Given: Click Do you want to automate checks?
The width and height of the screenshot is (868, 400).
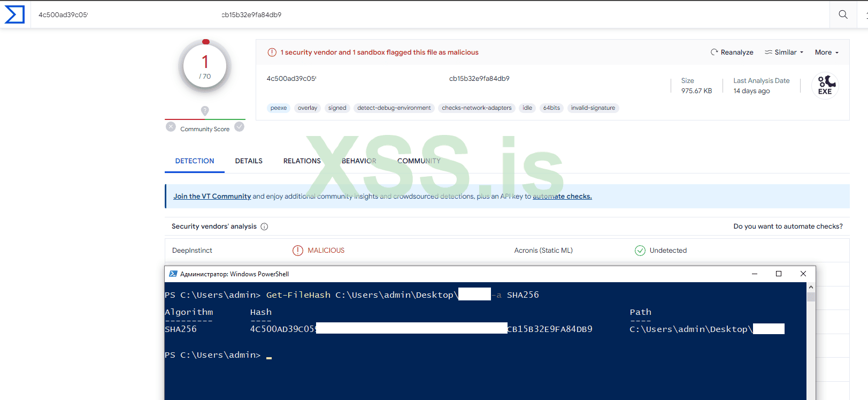Looking at the screenshot, I should pos(788,227).
